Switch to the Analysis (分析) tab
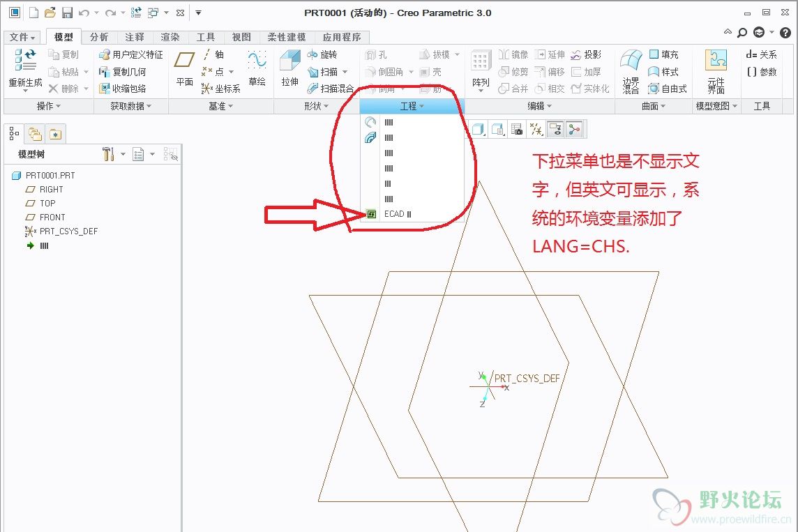 tap(99, 37)
